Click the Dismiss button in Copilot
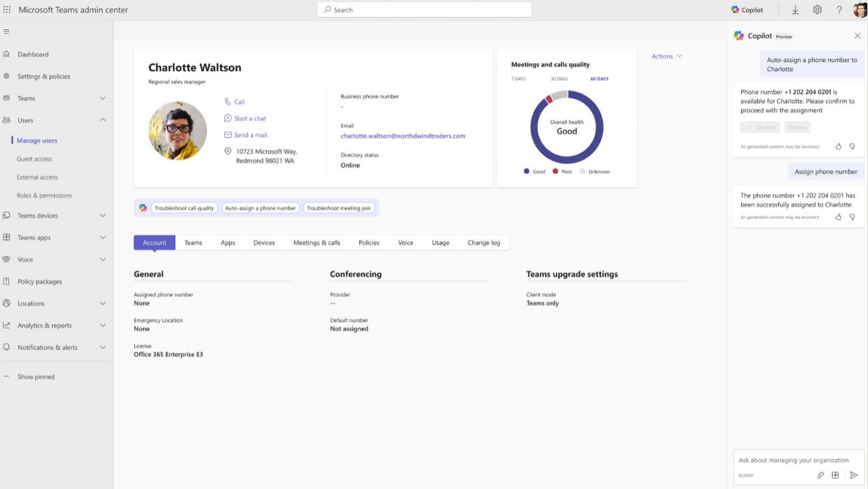Viewport: 868px width, 489px height. pos(798,127)
